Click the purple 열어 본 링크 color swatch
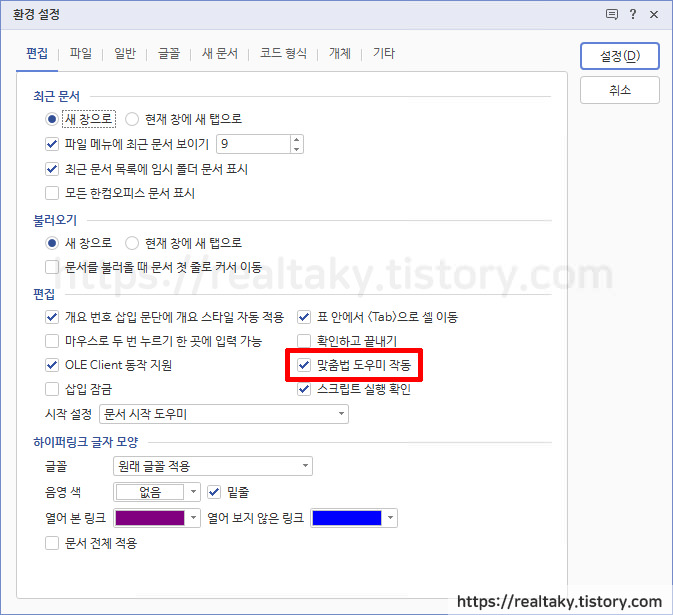The width and height of the screenshot is (673, 615). point(150,518)
